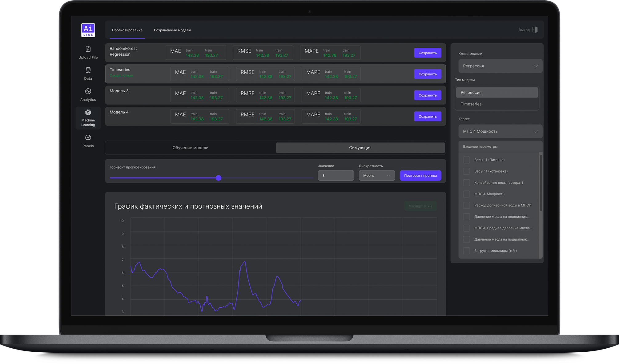Expand the Класс модели Регрессия dropdown
619x364 pixels.
[500, 66]
